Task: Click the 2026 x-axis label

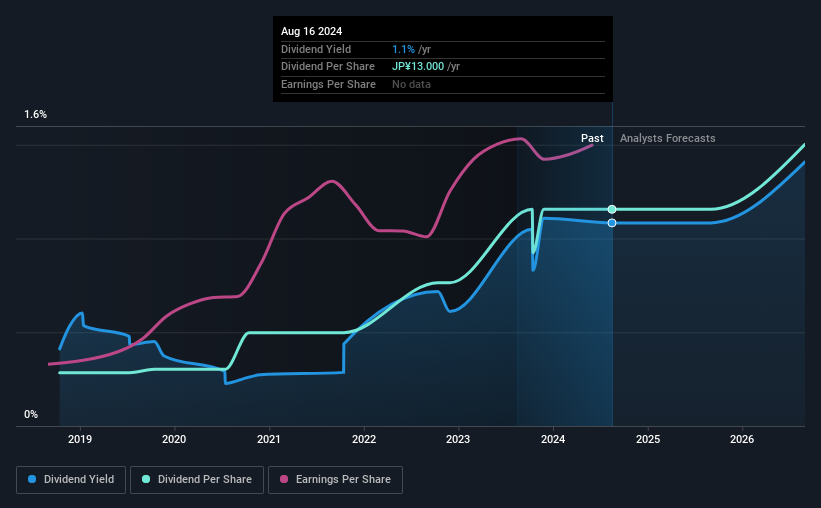Action: click(742, 439)
